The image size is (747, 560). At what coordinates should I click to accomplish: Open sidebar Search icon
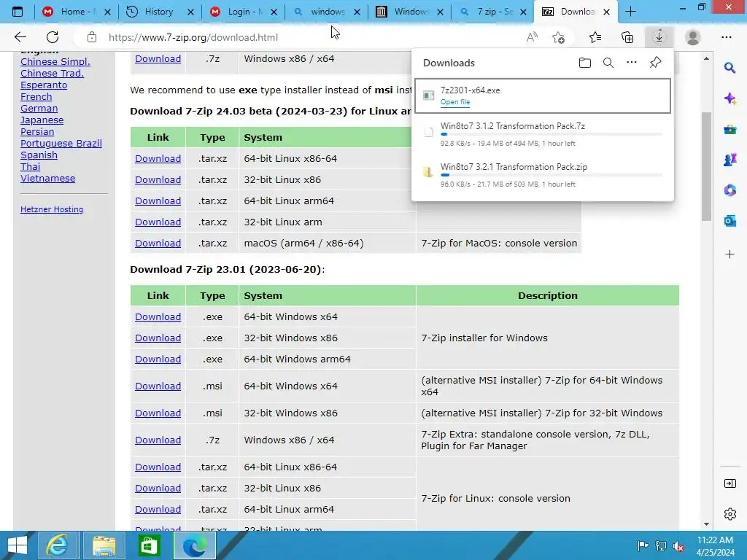point(729,68)
